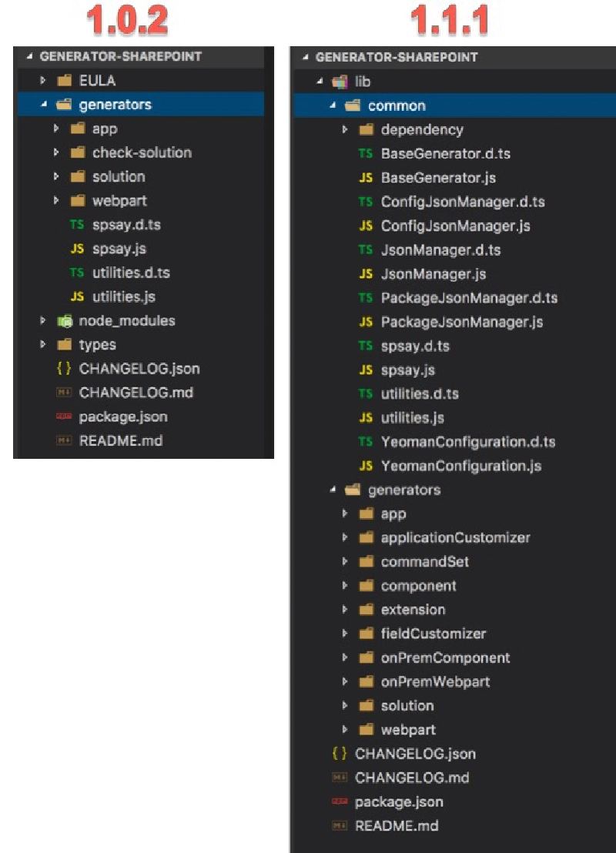Image resolution: width=616 pixels, height=853 pixels.
Task: Open 'README.md' file name in the 1.1.1 tree
Action: tap(397, 826)
